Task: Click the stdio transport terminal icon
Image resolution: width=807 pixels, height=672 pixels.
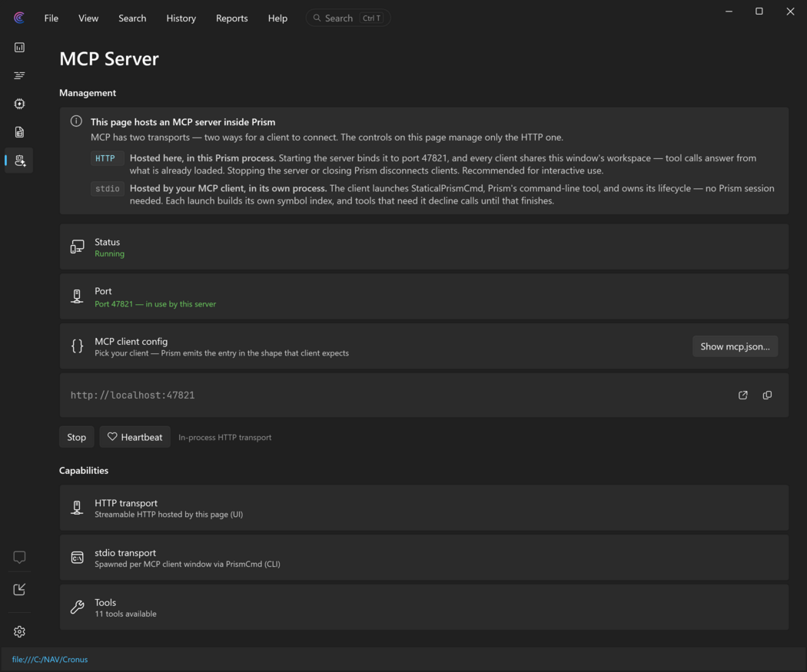Action: 77,558
